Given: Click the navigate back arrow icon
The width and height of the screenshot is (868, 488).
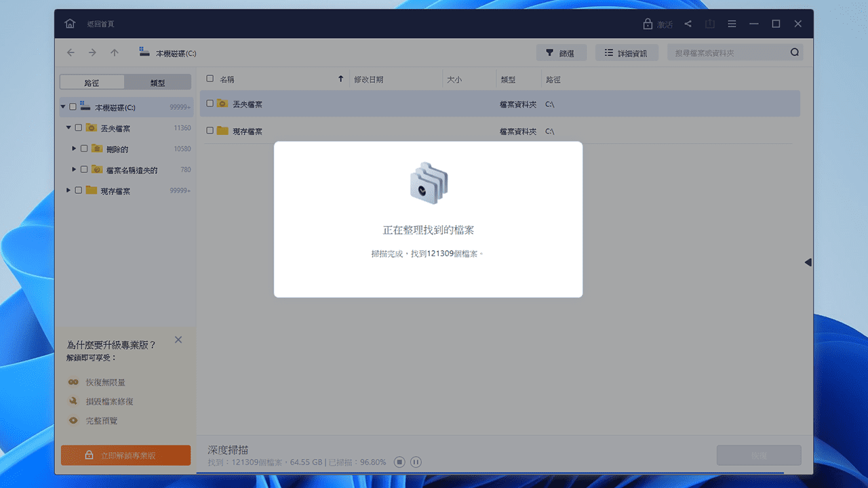Looking at the screenshot, I should tap(71, 52).
